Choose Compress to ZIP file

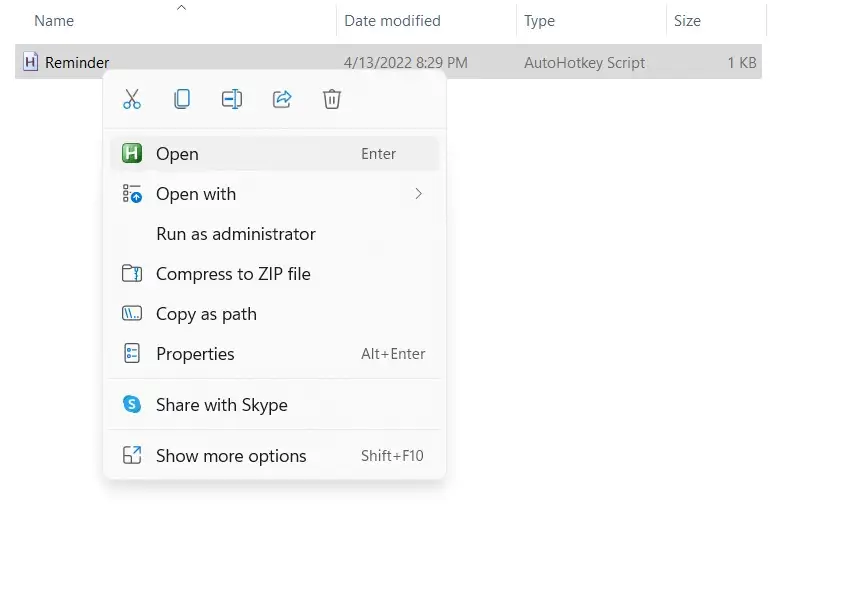[233, 274]
